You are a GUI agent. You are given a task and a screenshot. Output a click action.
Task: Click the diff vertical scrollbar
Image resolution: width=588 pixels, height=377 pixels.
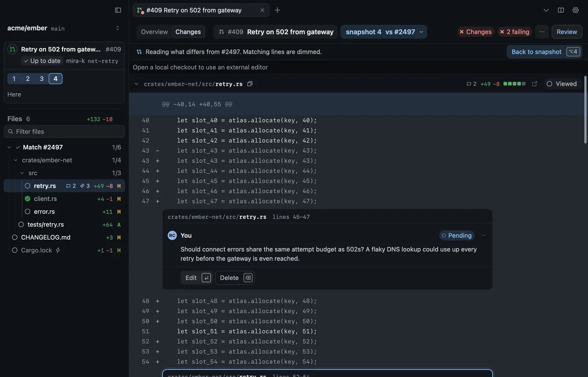click(x=585, y=110)
